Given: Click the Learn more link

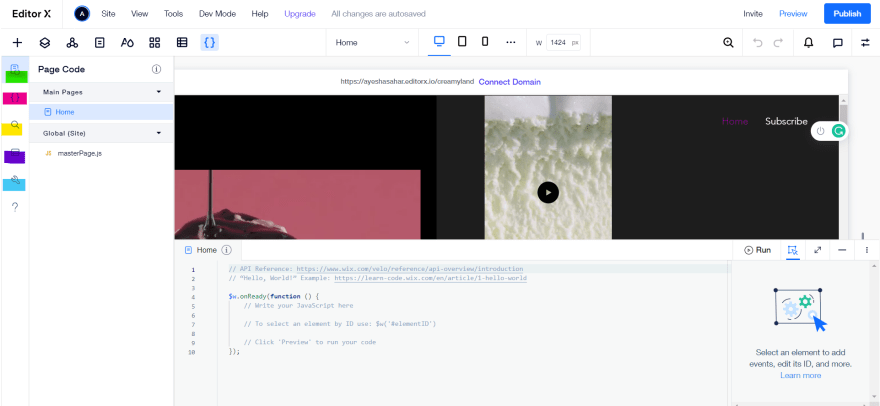Looking at the screenshot, I should point(800,375).
